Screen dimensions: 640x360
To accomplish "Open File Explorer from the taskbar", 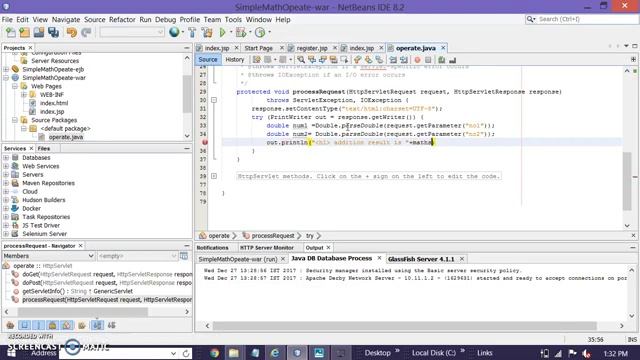I will click(x=234, y=353).
